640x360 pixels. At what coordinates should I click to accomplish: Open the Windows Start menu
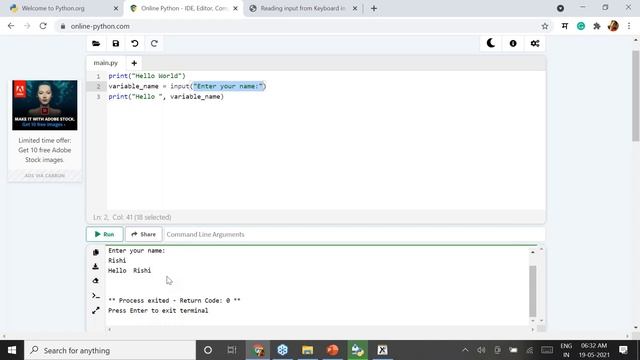[x=12, y=350]
